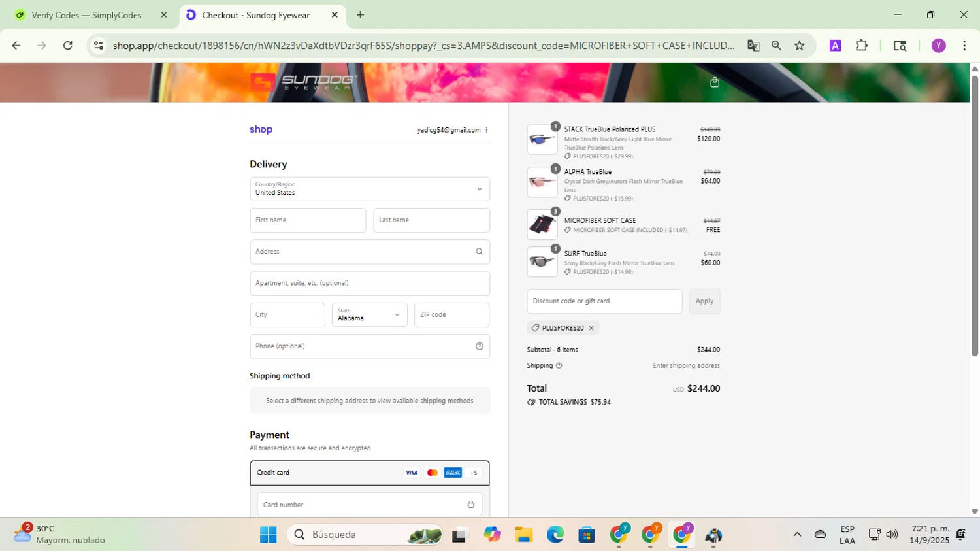Click the Mastercard icon
Screen dimensions: 980x551
[432, 473]
